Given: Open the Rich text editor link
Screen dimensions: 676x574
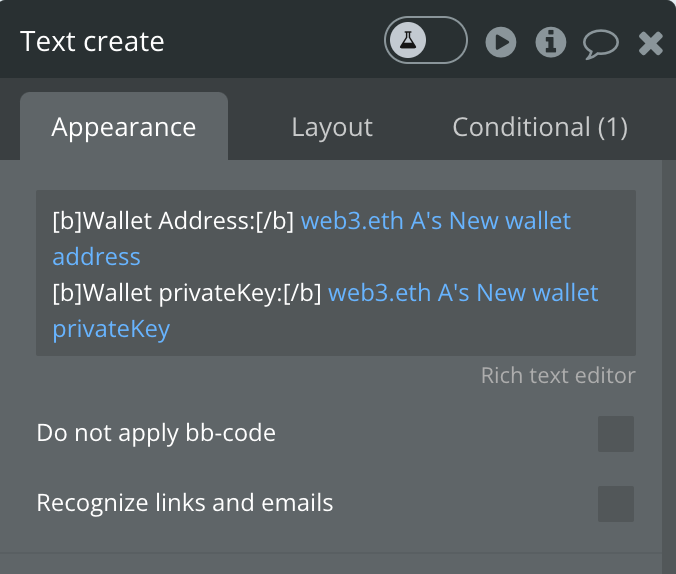Looking at the screenshot, I should 558,375.
